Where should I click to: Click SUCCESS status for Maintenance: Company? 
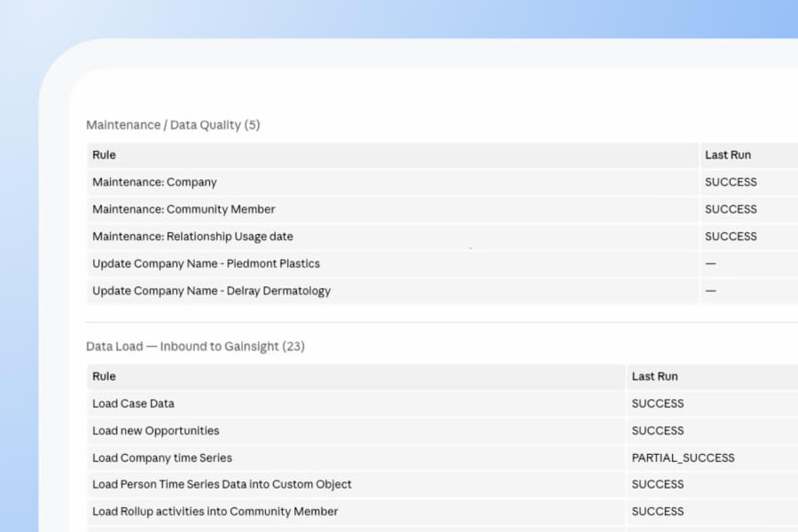[731, 183]
